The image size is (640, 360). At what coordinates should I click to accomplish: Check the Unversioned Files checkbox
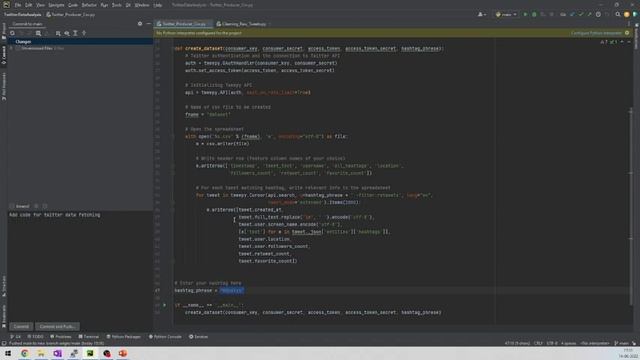click(18, 48)
